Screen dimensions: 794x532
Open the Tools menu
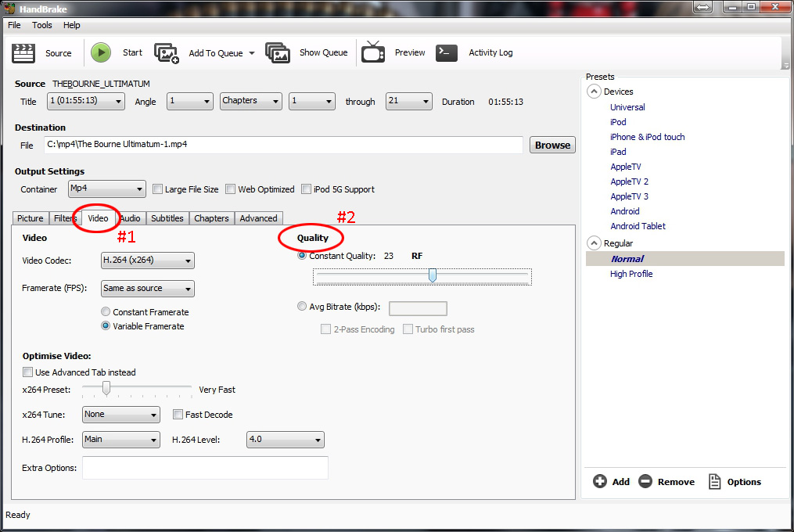click(x=42, y=25)
